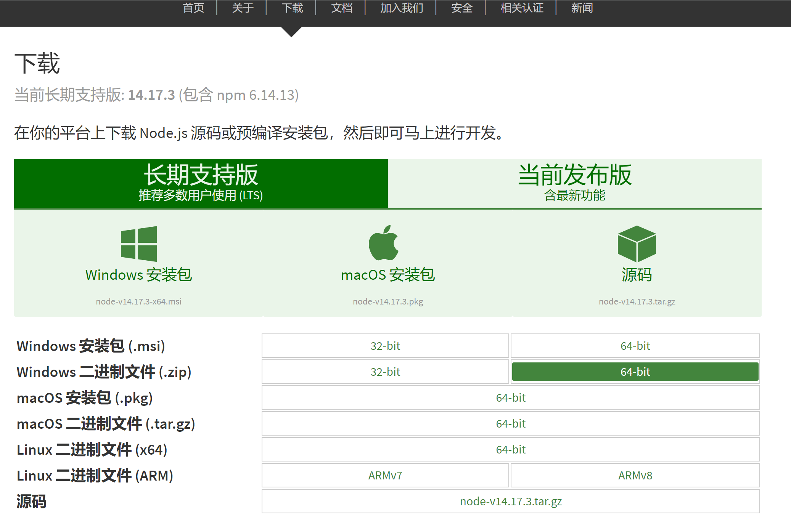Click the 14.17.3 version number text
The height and width of the screenshot is (532, 791).
point(151,95)
